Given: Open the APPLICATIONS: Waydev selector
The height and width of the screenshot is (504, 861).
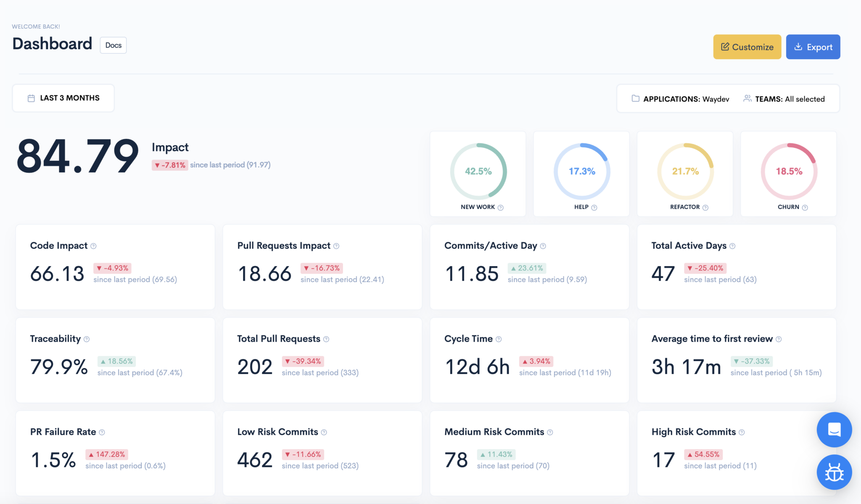Looking at the screenshot, I should (x=680, y=99).
